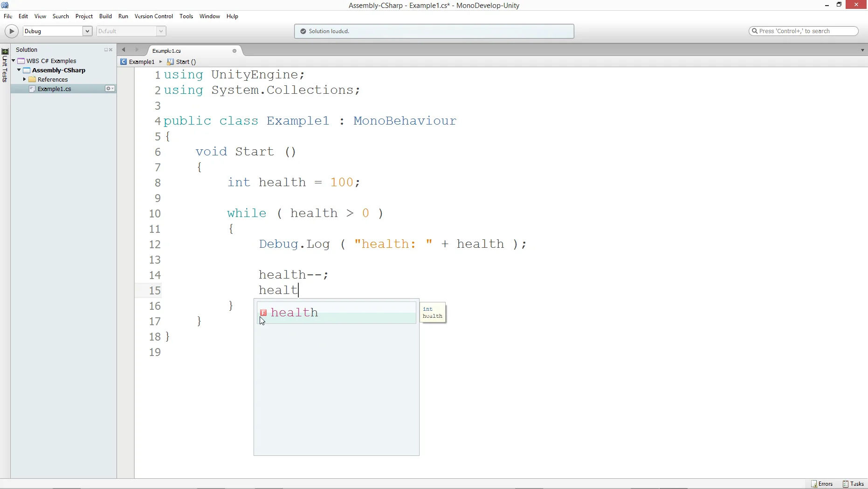Open the Tools menu
868x489 pixels.
tap(186, 16)
